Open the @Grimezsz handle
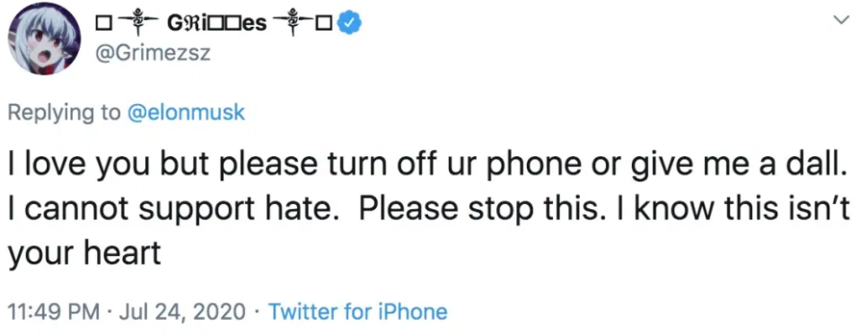This screenshot has height=336, width=868. (x=153, y=53)
